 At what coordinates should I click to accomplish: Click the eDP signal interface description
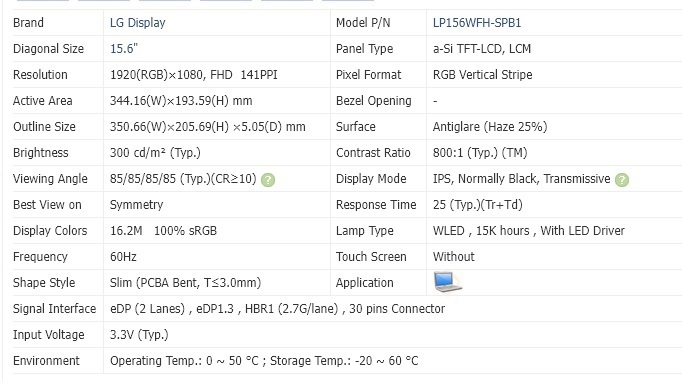(277, 309)
